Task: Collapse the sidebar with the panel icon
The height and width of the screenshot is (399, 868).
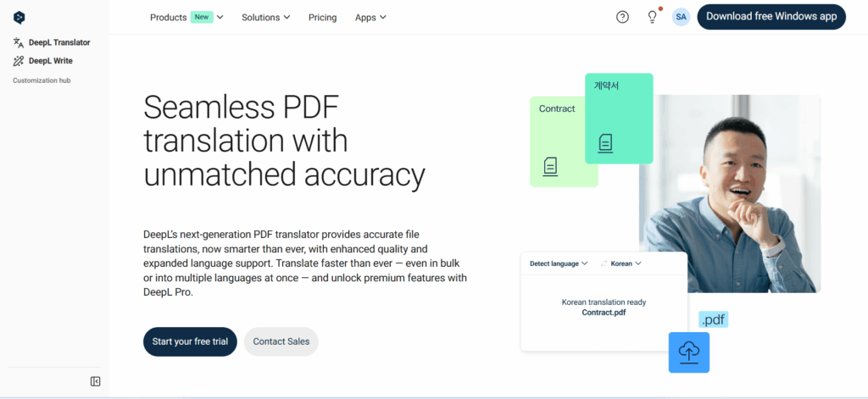Action: point(95,381)
